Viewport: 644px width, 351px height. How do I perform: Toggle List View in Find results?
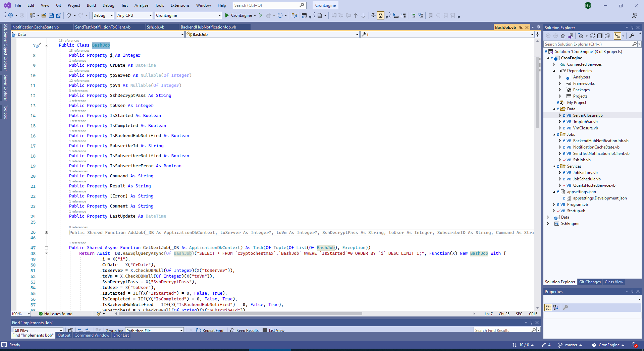point(274,330)
